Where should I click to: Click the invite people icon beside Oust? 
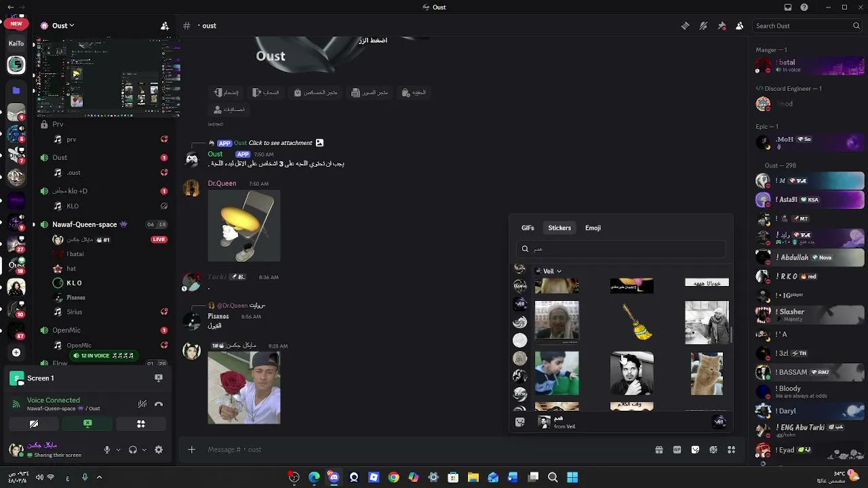[165, 26]
